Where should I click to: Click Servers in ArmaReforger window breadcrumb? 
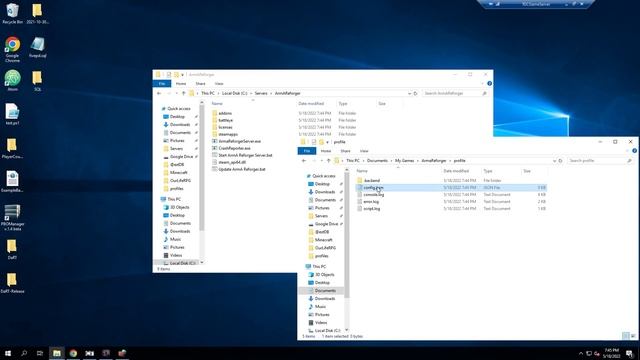pyautogui.click(x=261, y=93)
